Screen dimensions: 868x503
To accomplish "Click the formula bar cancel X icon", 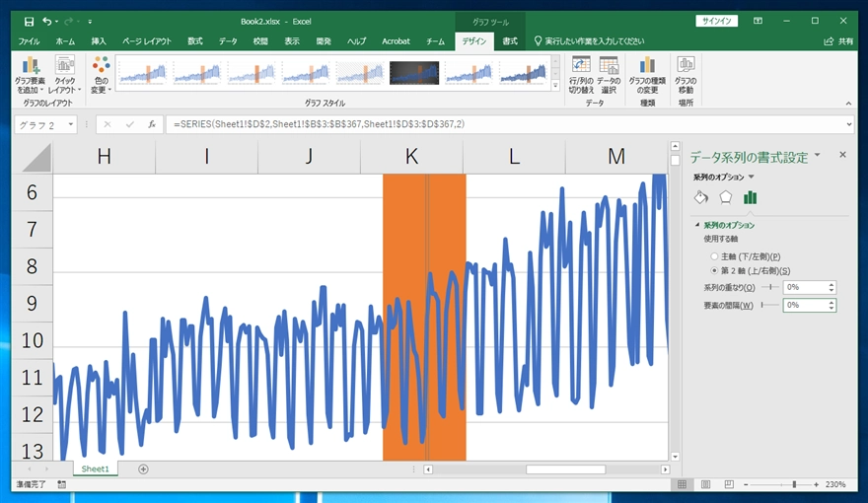I will pos(108,124).
